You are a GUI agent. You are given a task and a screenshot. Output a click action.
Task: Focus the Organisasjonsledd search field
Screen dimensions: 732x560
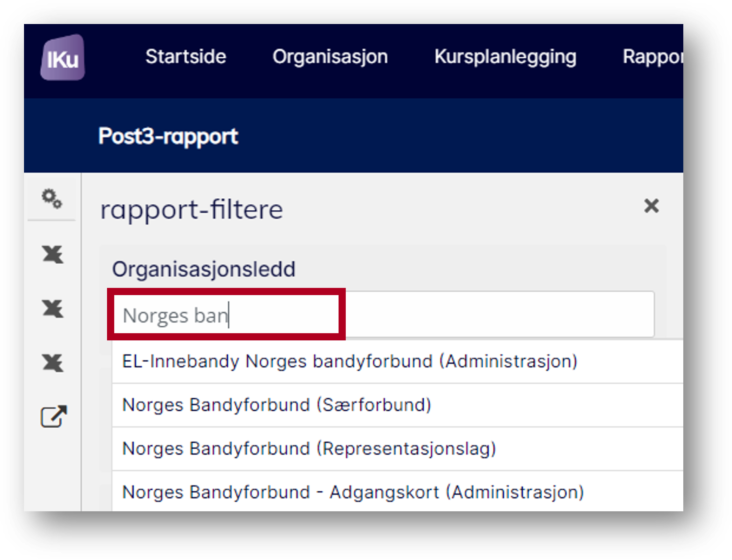tap(383, 314)
